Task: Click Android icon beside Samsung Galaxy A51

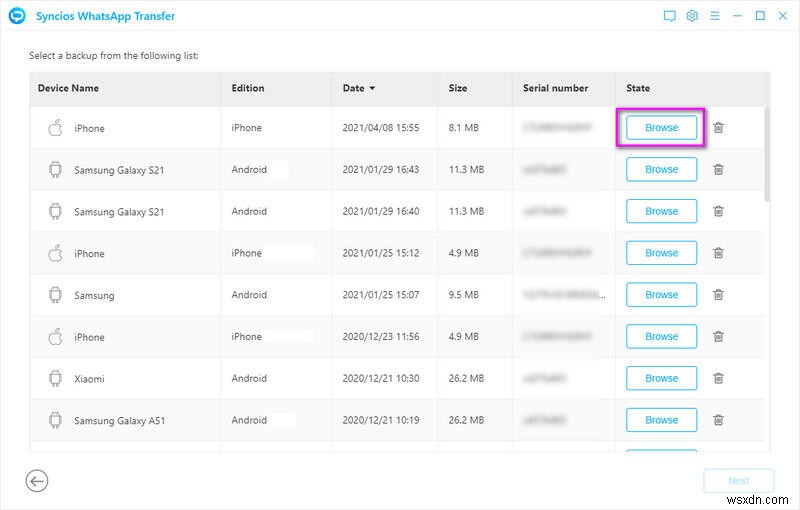Action: point(55,420)
